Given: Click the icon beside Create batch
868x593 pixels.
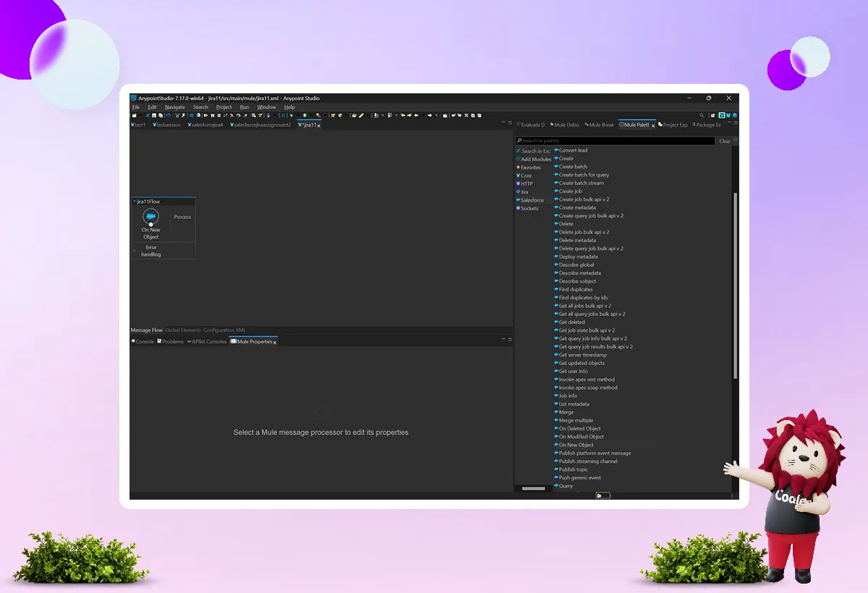Looking at the screenshot, I should pos(556,167).
